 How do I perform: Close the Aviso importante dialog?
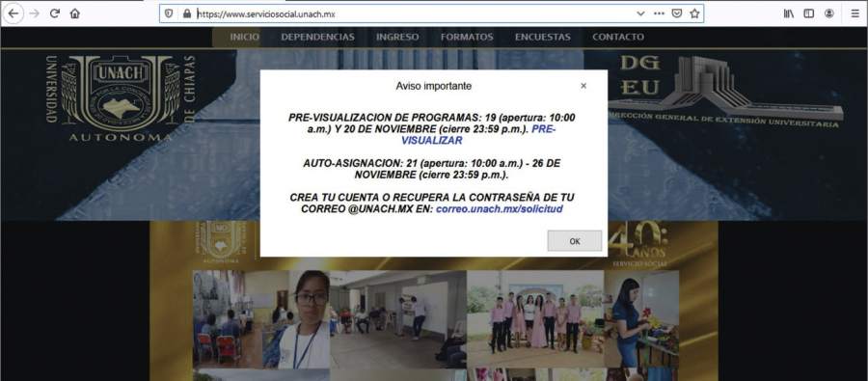tap(583, 86)
